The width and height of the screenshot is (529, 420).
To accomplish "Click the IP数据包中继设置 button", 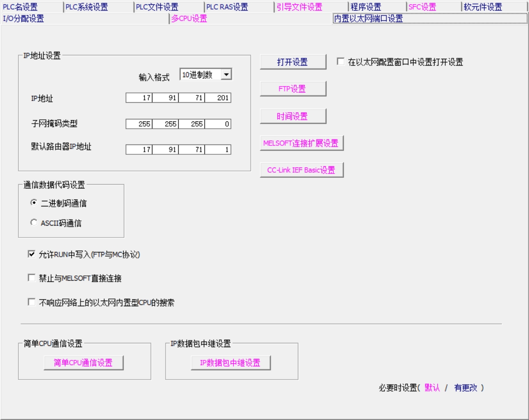I will click(230, 363).
